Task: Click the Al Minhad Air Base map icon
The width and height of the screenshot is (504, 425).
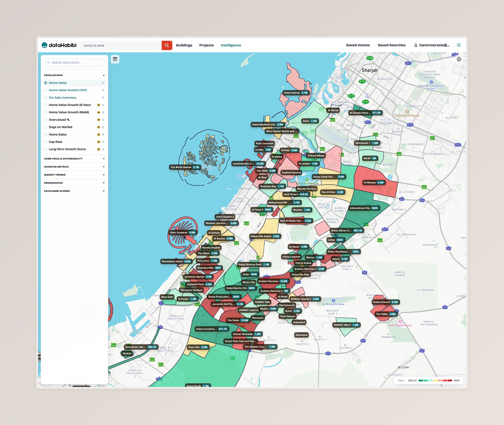Action: coord(333,300)
